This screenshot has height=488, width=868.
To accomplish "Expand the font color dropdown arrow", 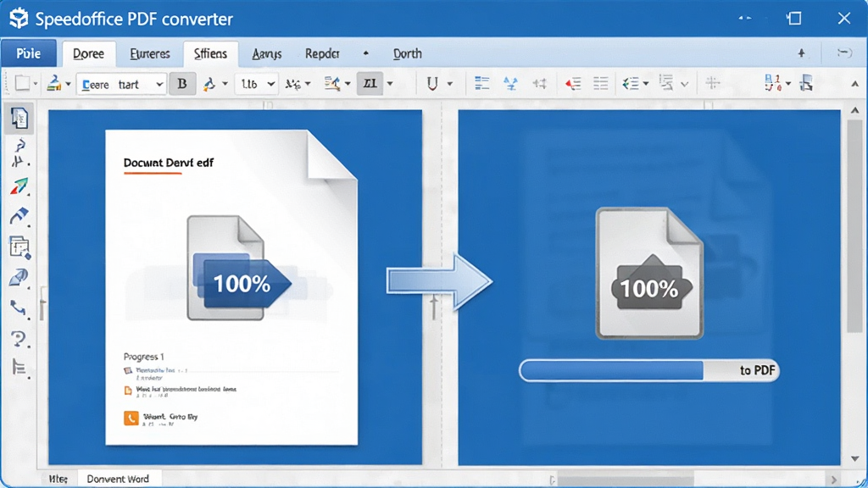I will click(225, 84).
